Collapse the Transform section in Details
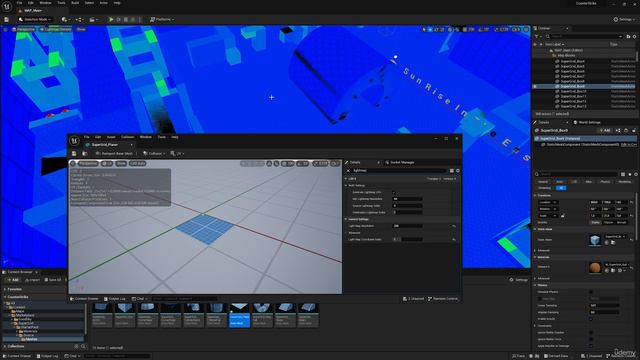This screenshot has height=360, width=640. 536,196
